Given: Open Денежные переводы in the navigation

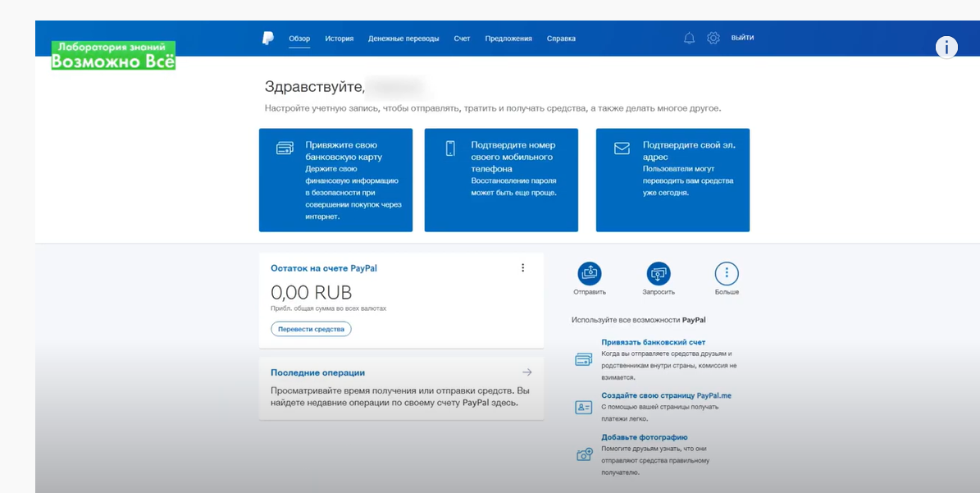Looking at the screenshot, I should 403,38.
